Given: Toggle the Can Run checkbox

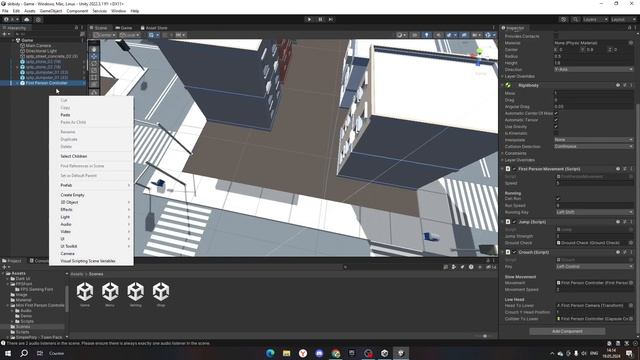Looking at the screenshot, I should pos(558,199).
